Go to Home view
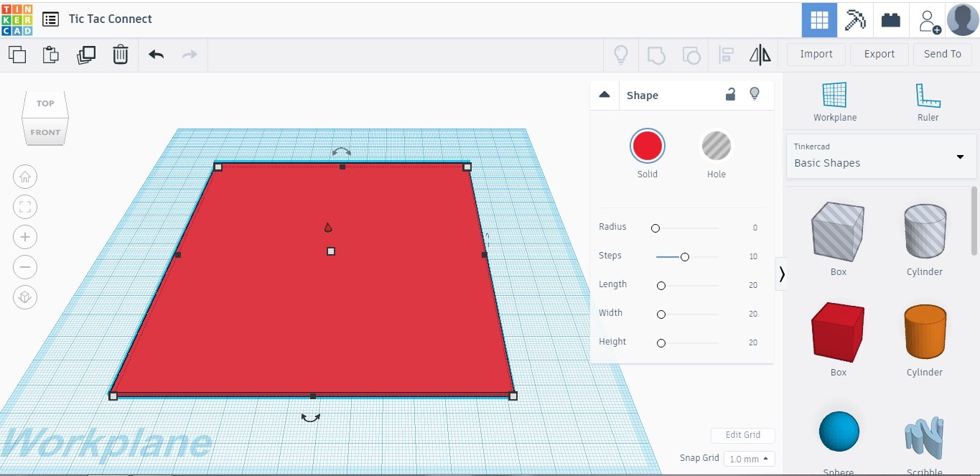The image size is (980, 476). [x=25, y=177]
